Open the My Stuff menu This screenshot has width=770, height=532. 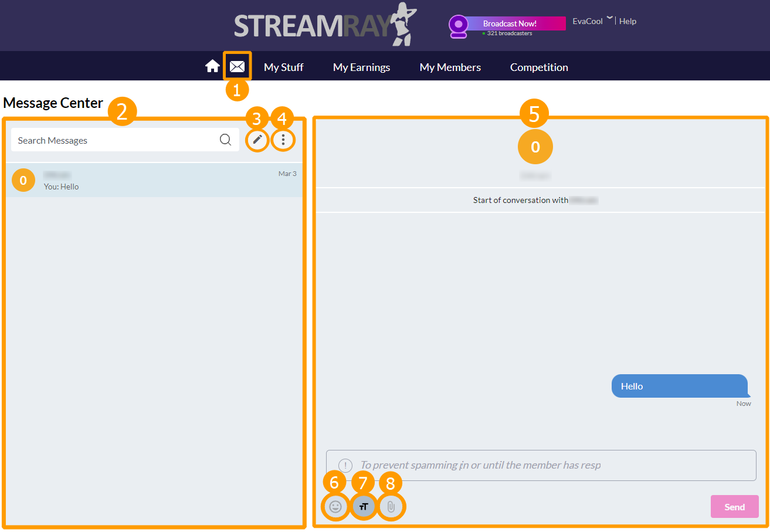coord(283,67)
